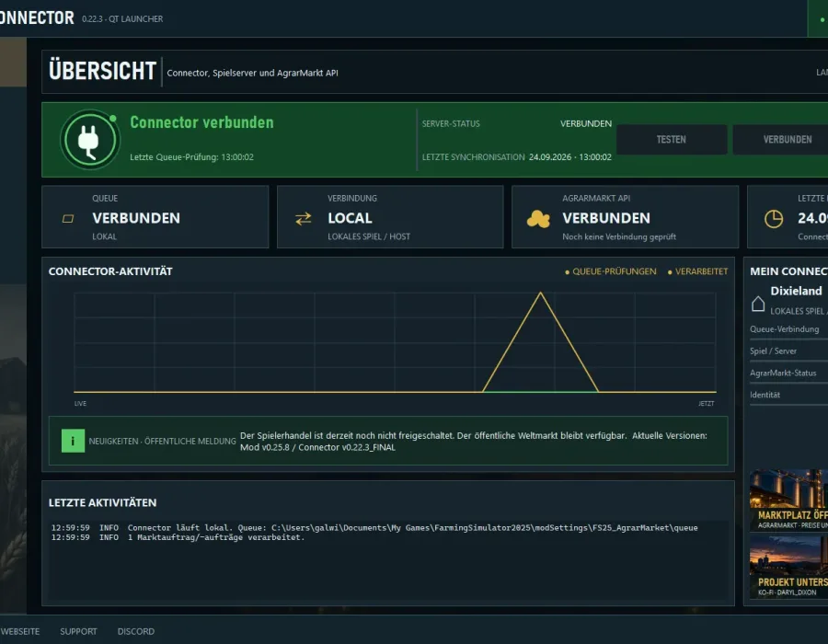Click the green info icon in Neuigkeiten
Image resolution: width=828 pixels, height=644 pixels.
(x=73, y=441)
